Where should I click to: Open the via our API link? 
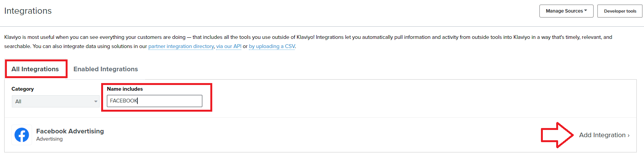pyautogui.click(x=229, y=46)
